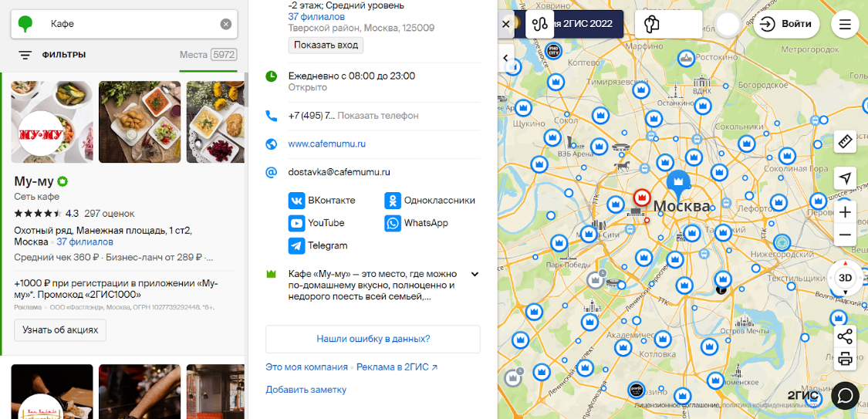Open the filters icon next to ФИЛЬТРЫ
The height and width of the screenshot is (419, 868).
(25, 55)
